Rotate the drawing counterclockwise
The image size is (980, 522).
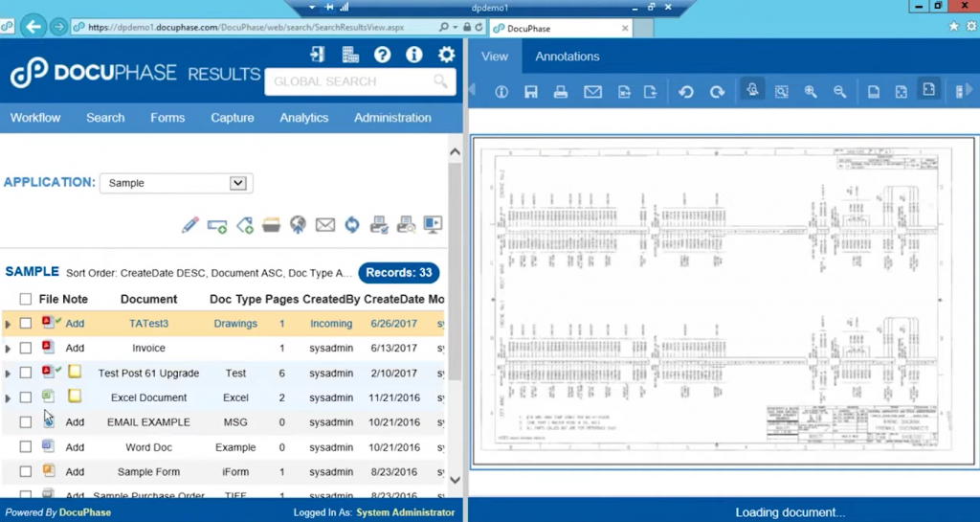(686, 92)
